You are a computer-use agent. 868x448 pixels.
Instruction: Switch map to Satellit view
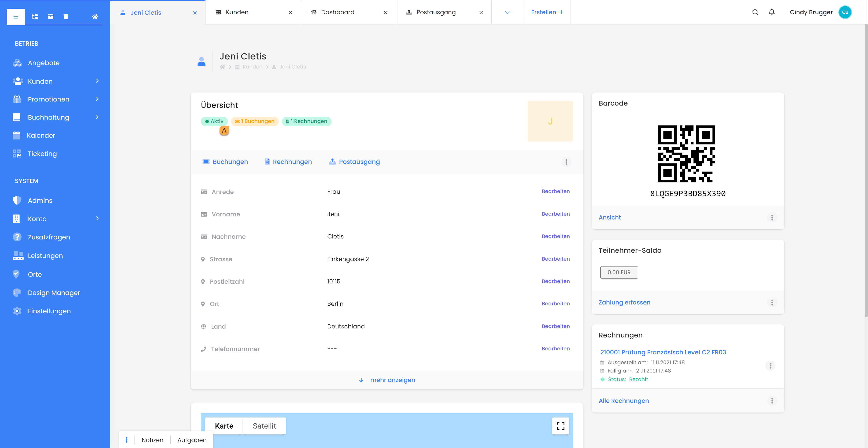coord(264,426)
